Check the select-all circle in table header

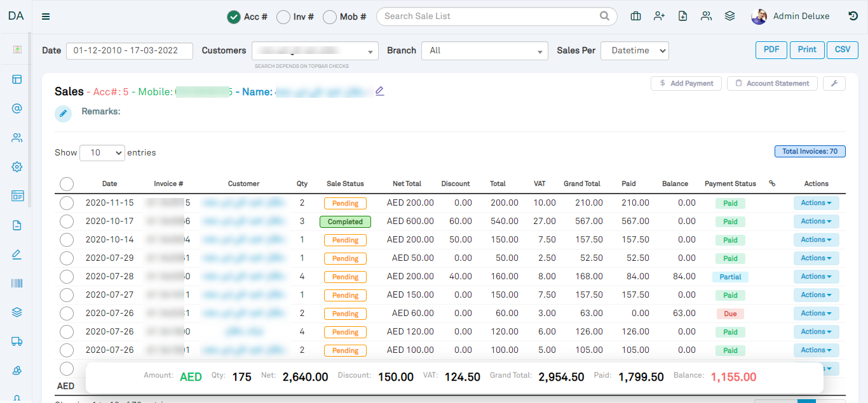point(67,184)
